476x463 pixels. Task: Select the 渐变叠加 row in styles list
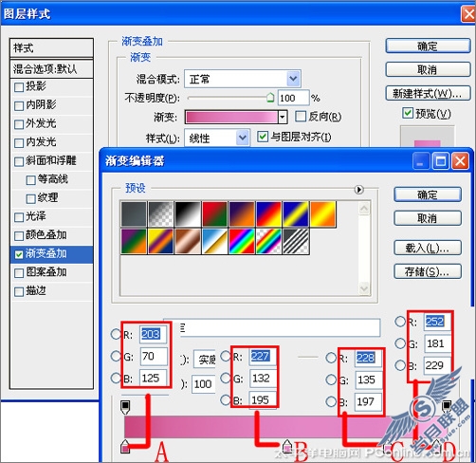(x=51, y=254)
